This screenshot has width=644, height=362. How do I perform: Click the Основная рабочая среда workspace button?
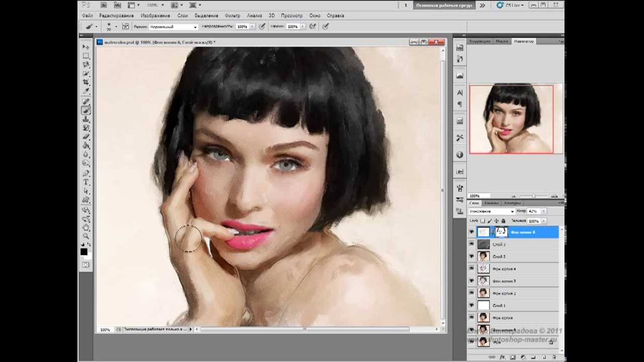click(x=444, y=5)
